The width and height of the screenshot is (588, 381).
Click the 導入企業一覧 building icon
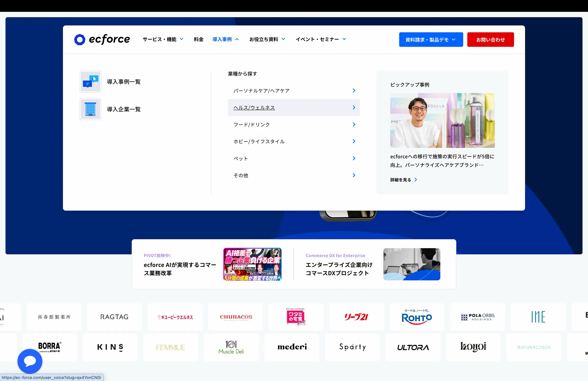click(x=90, y=109)
